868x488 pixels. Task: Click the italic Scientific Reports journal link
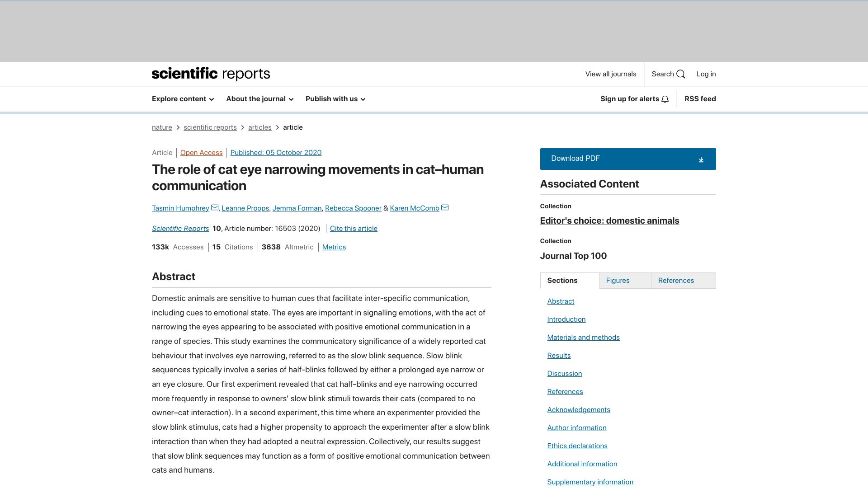180,229
